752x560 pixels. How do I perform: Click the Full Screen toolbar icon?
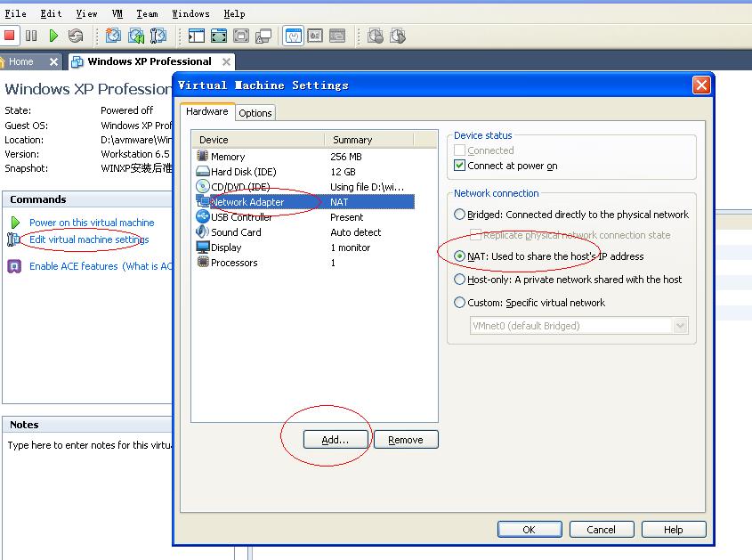click(219, 36)
